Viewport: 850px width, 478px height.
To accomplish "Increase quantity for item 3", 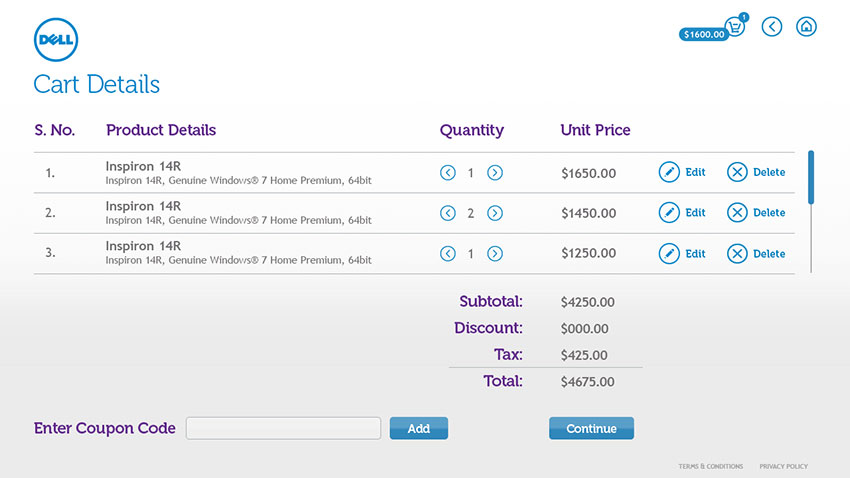I will pos(494,253).
